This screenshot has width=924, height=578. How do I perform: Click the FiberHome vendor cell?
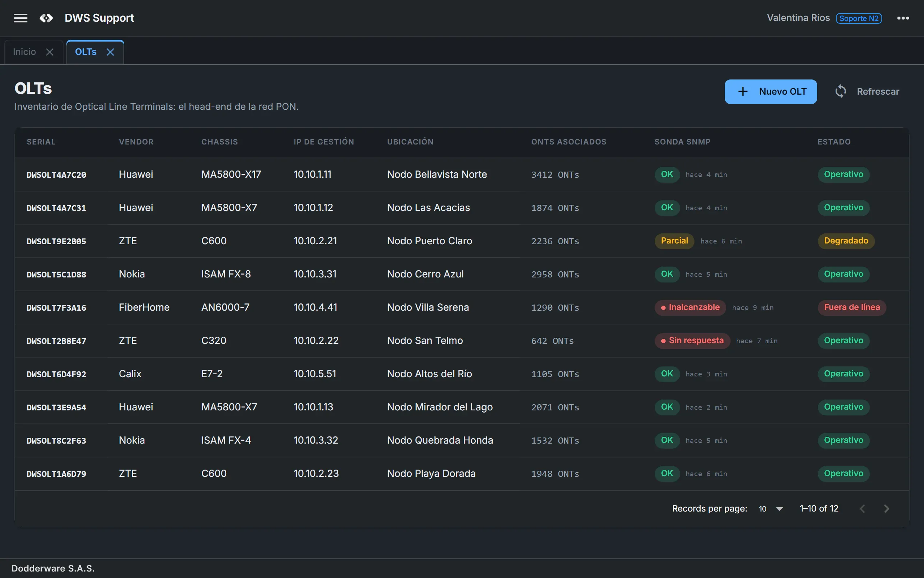144,307
